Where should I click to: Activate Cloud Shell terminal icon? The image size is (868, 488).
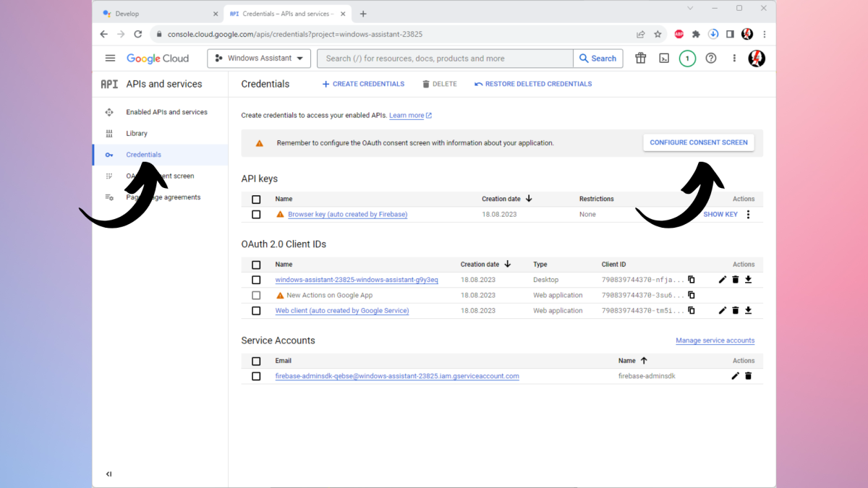coord(664,59)
